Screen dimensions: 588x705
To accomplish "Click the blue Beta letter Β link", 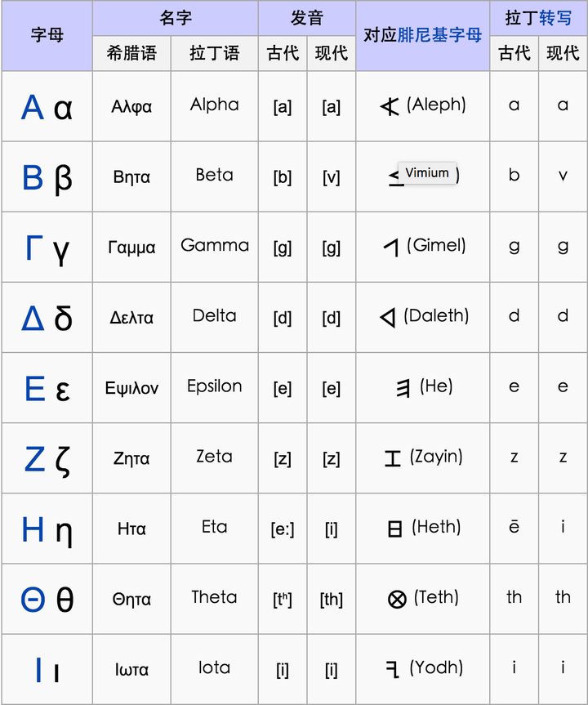I will coord(33,177).
